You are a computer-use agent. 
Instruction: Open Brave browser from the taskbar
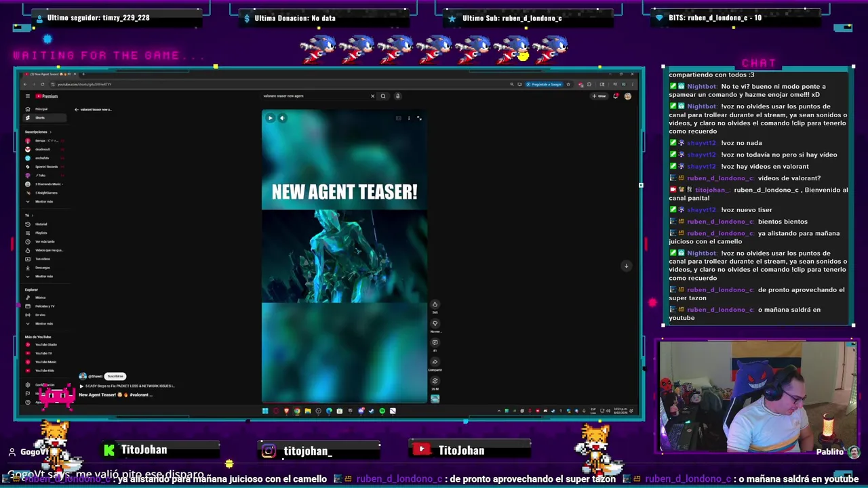[286, 411]
